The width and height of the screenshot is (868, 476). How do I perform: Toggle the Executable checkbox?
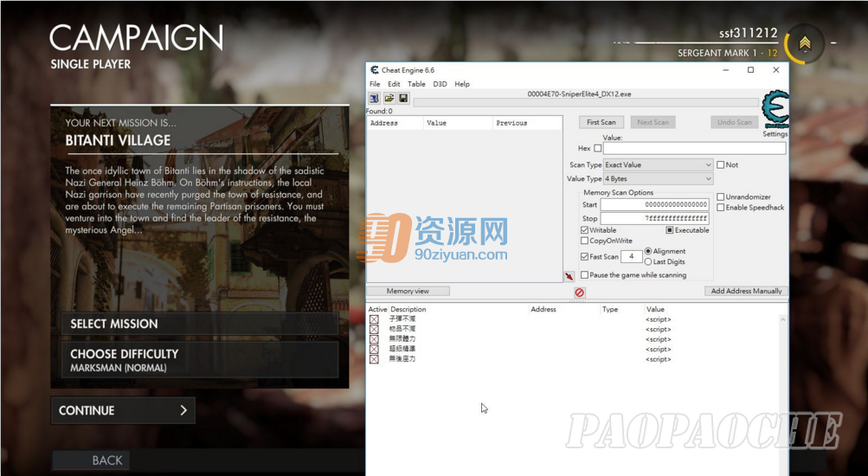click(669, 230)
